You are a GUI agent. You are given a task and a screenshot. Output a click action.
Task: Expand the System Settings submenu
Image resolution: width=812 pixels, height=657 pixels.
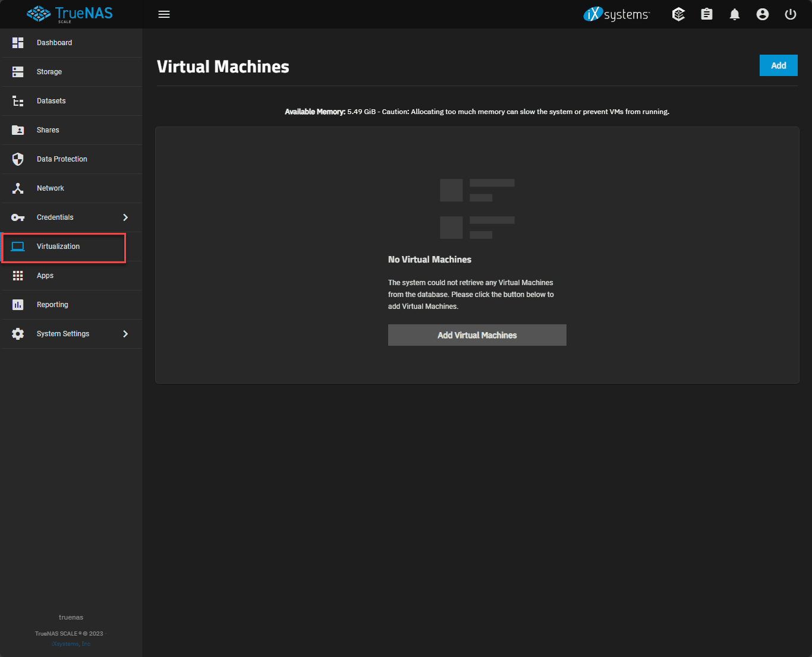click(x=125, y=334)
